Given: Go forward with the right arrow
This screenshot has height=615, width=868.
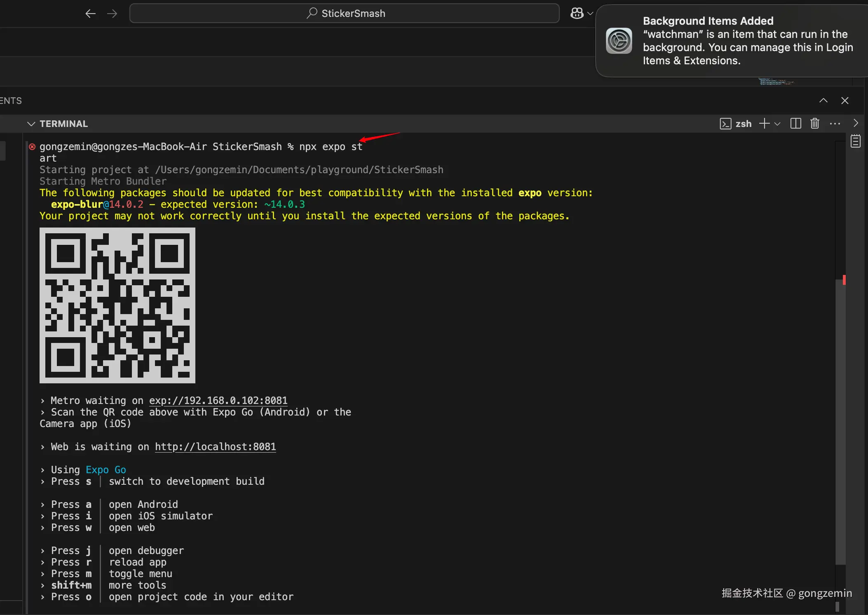Looking at the screenshot, I should (112, 14).
